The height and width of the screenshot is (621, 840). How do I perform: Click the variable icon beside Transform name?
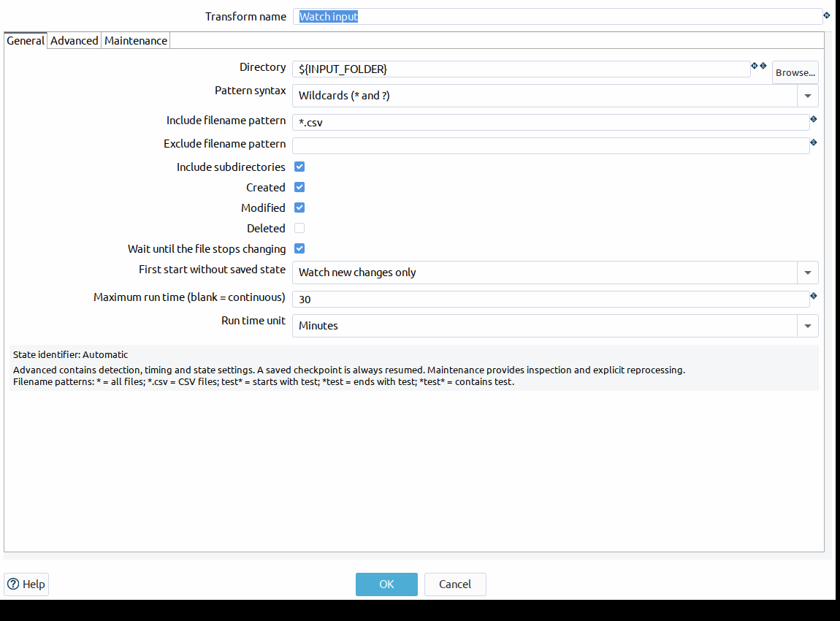click(827, 15)
